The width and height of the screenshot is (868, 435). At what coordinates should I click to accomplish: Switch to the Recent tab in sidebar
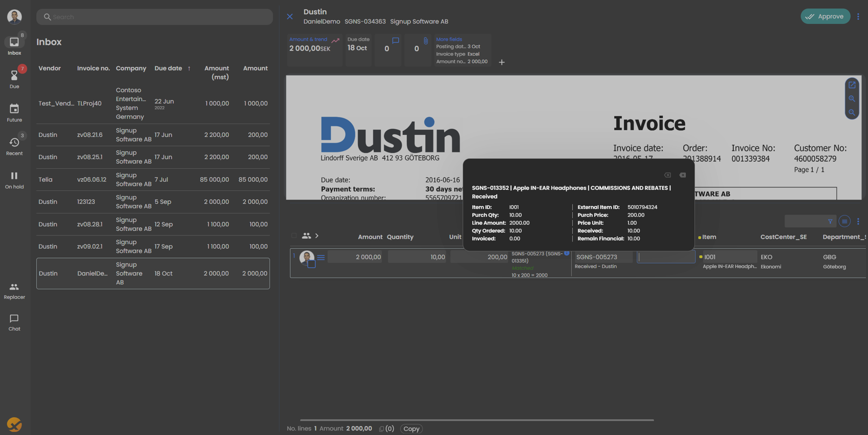tap(14, 146)
